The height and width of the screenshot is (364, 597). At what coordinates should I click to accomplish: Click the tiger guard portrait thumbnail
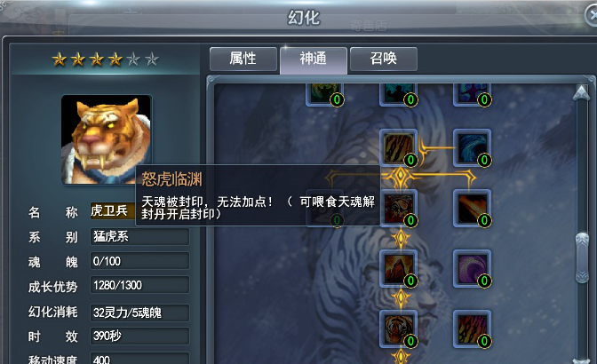point(107,139)
